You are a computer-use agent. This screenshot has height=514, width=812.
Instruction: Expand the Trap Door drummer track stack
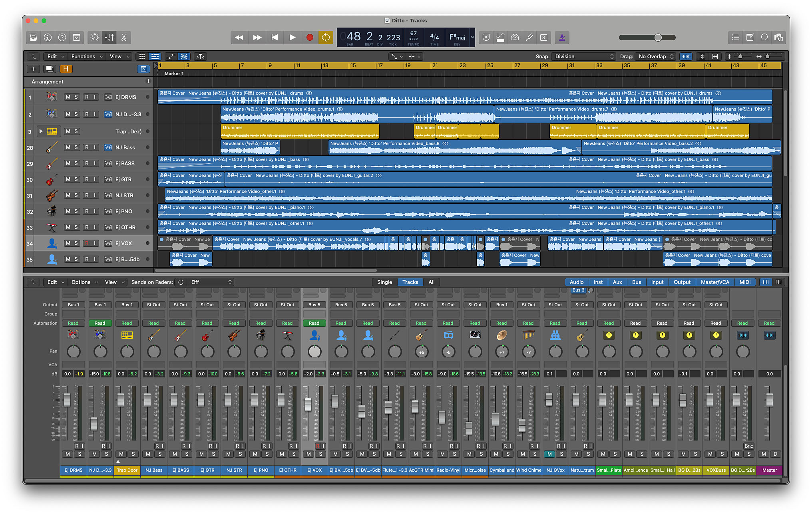click(41, 131)
